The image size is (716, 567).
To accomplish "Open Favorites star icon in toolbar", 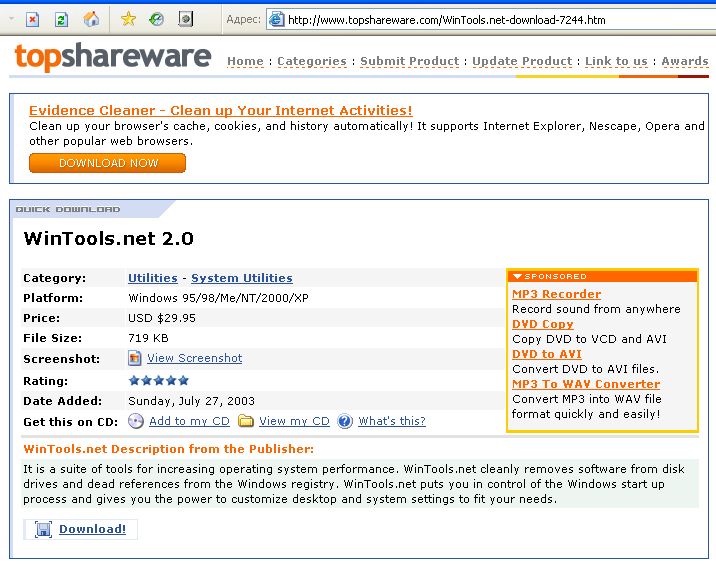I will coord(128,19).
